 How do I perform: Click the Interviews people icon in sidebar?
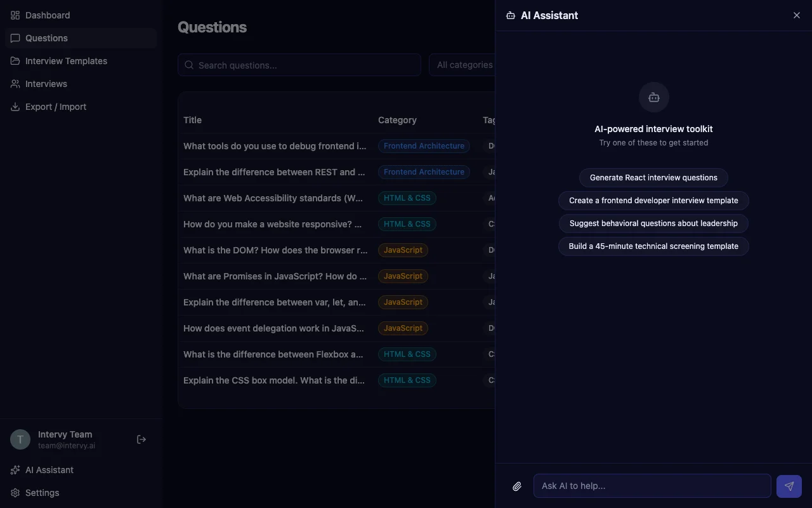(x=15, y=83)
